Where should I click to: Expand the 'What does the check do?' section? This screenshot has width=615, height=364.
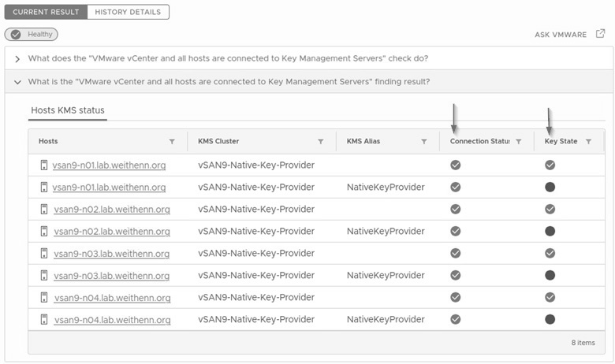pos(17,59)
